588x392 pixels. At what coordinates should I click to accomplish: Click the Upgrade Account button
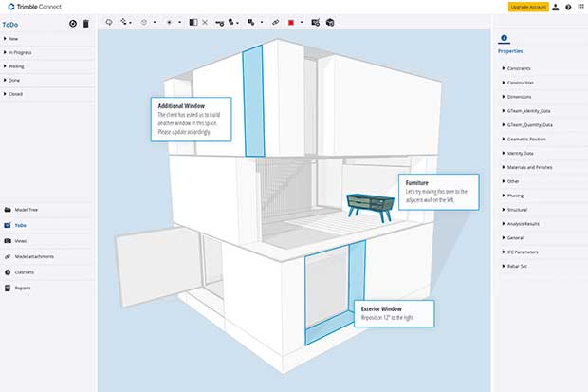pyautogui.click(x=528, y=7)
